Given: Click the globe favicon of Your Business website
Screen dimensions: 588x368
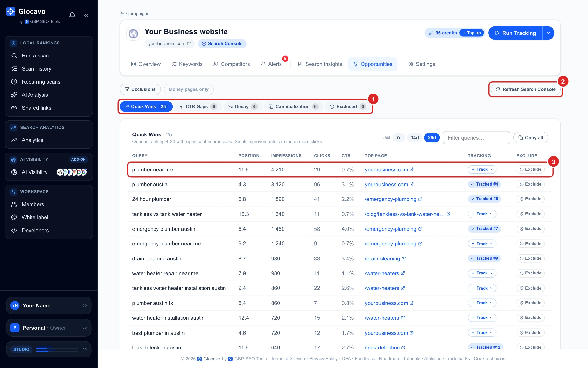Looking at the screenshot, I should pyautogui.click(x=133, y=34).
